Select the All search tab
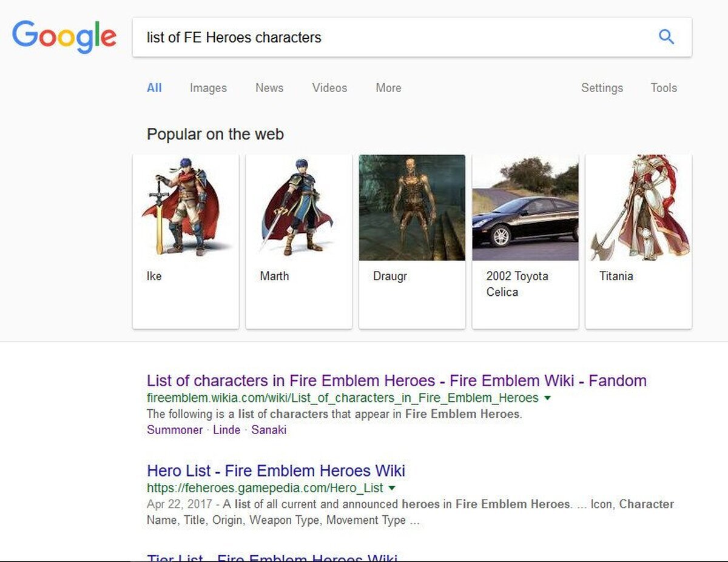728x562 pixels. pyautogui.click(x=154, y=88)
